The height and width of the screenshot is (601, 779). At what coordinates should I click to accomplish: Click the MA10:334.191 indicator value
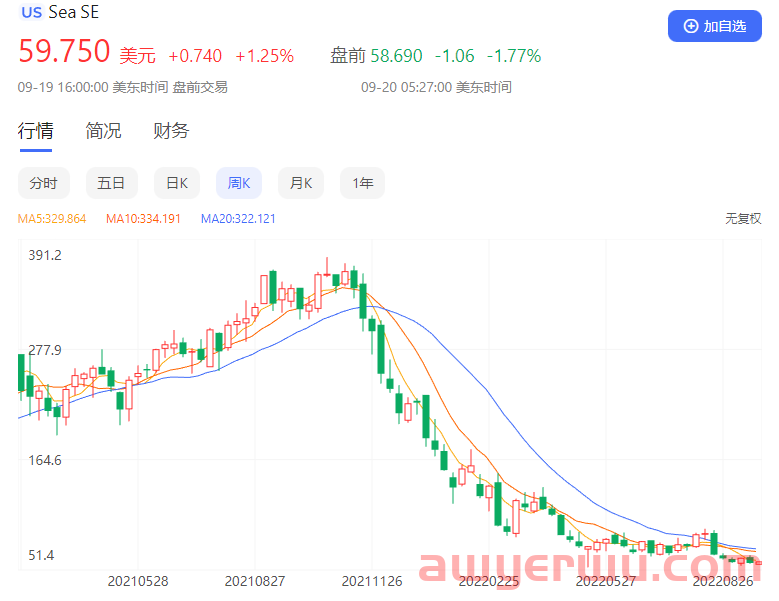tap(143, 219)
